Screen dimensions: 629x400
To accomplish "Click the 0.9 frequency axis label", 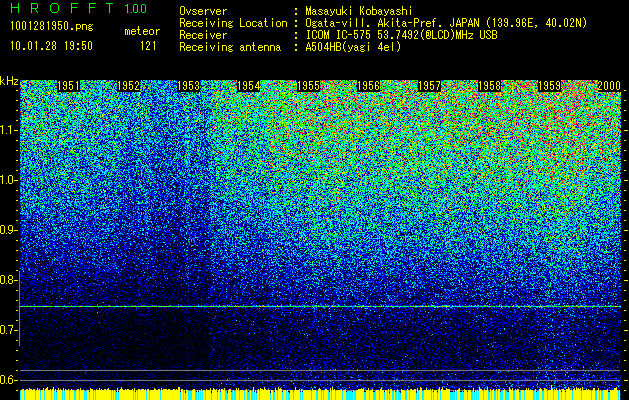I will point(7,230).
